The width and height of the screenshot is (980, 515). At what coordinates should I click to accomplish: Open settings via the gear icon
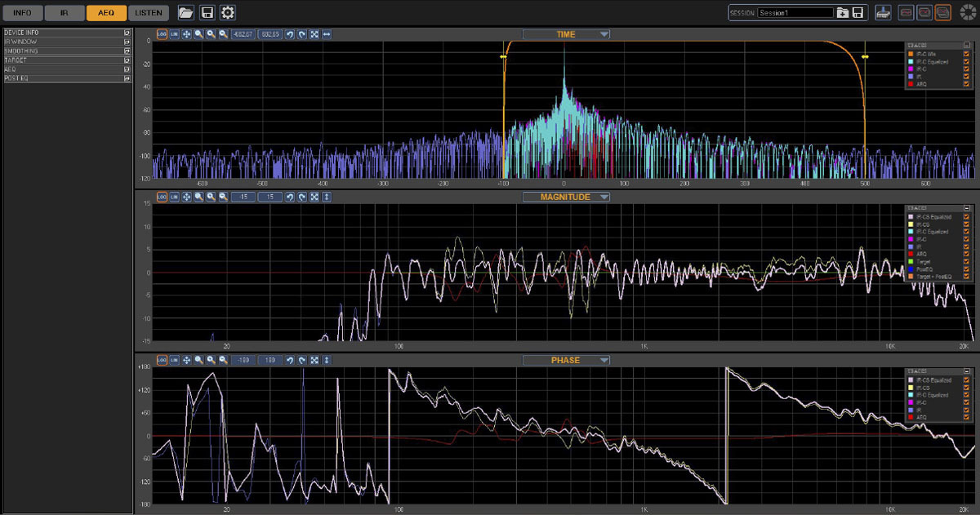228,12
